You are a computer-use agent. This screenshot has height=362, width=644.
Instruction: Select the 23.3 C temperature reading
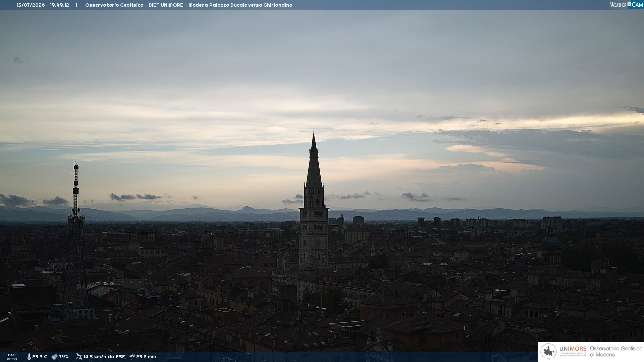pos(40,357)
